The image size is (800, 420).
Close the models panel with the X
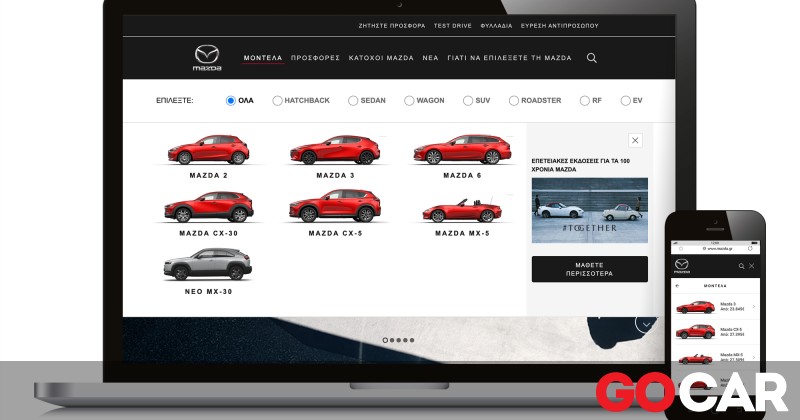pos(635,141)
